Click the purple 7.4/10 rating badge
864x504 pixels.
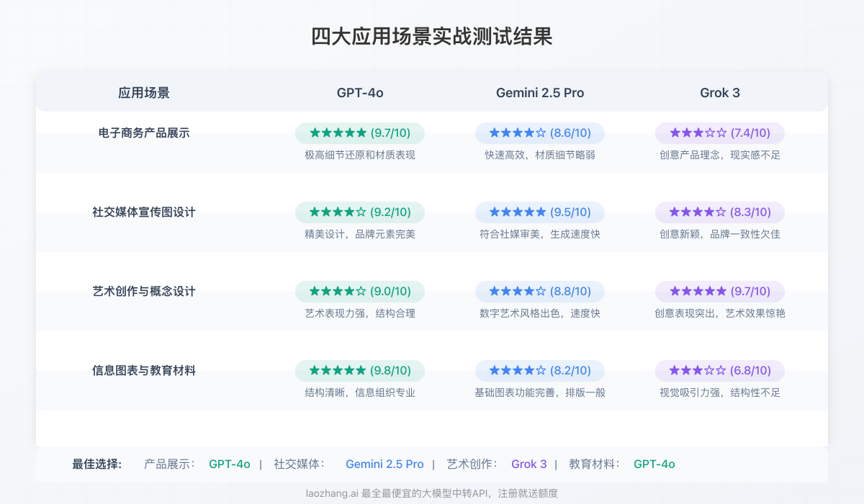[720, 133]
